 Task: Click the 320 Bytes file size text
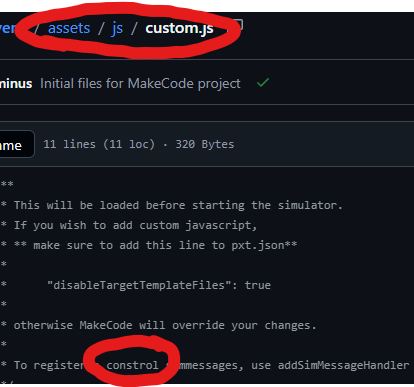[205, 144]
